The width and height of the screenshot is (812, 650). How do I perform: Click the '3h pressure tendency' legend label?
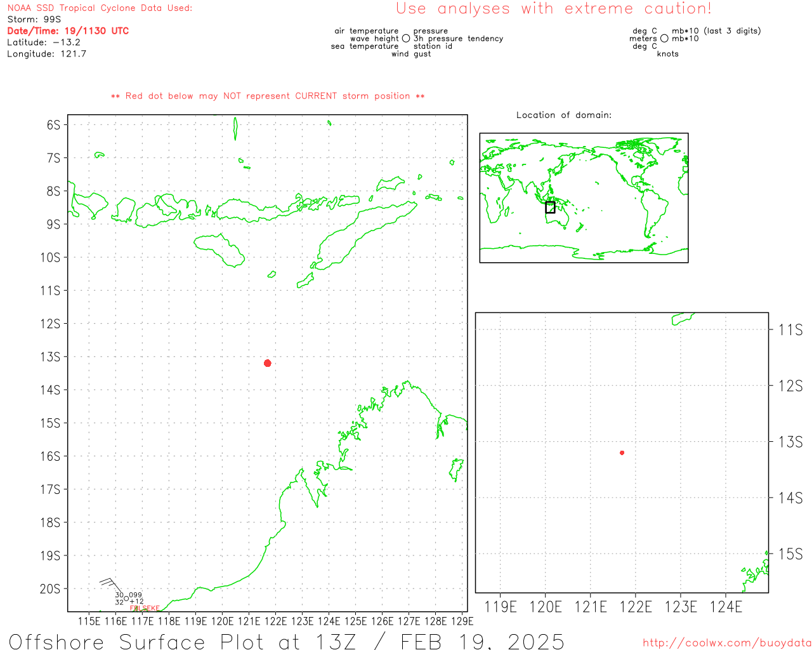point(459,39)
